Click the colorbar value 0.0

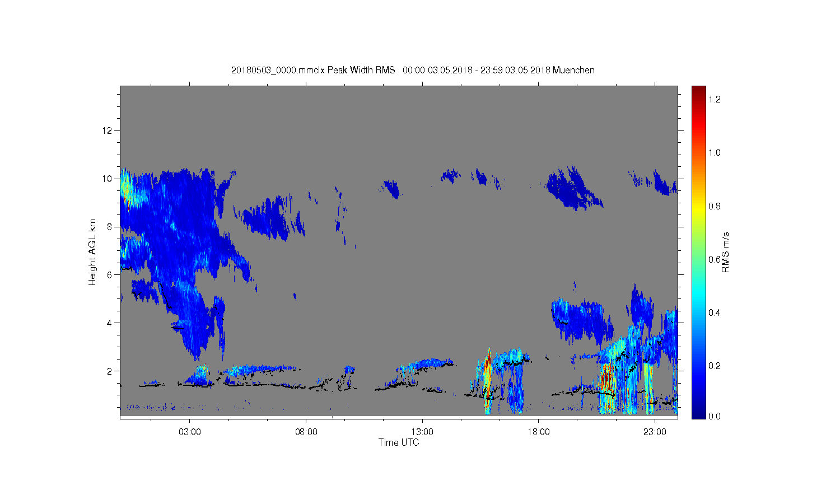(715, 416)
